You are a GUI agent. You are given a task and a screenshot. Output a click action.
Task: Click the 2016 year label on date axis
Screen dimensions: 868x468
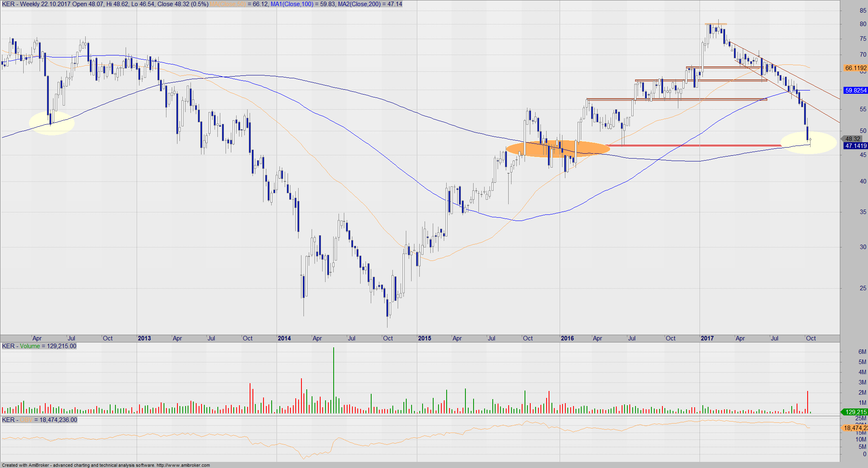coord(567,338)
